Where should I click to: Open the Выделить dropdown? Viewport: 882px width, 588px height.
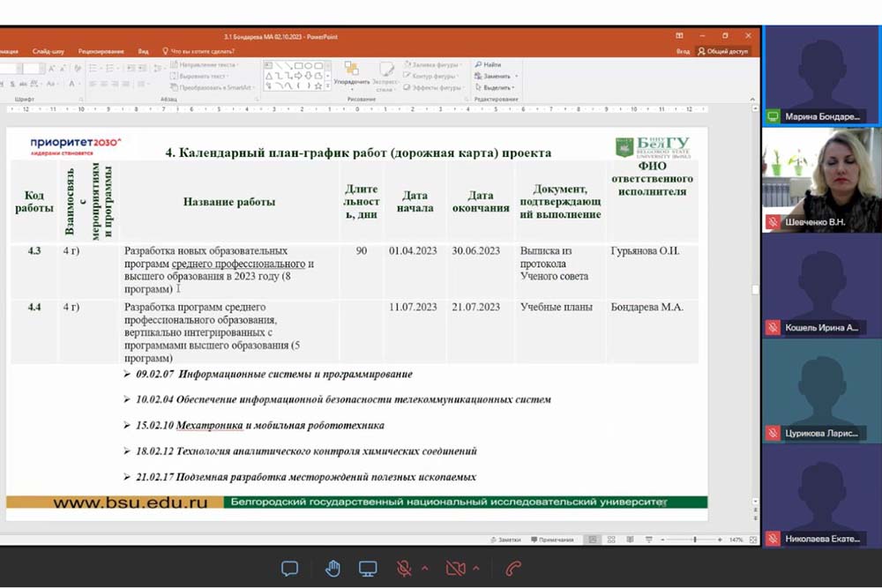(497, 87)
